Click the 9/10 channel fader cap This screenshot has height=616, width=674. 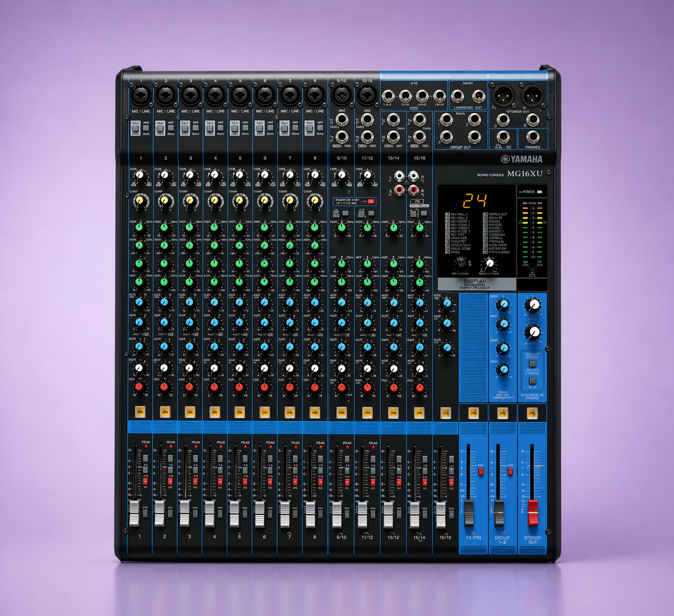[x=336, y=514]
